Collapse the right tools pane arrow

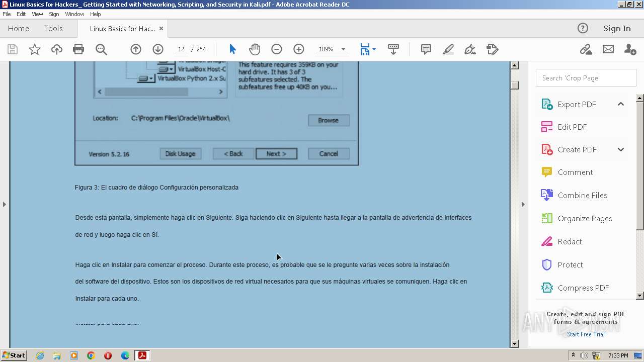pos(523,204)
